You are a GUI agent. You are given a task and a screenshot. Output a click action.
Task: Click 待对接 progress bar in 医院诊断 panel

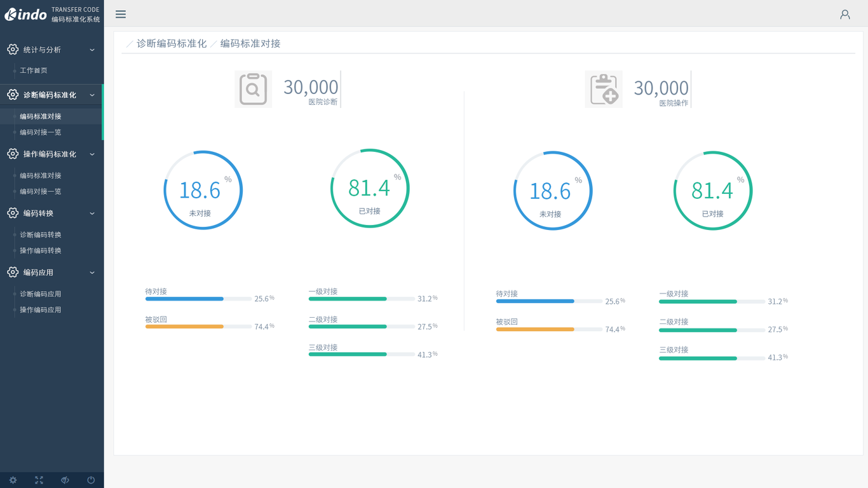pos(198,299)
